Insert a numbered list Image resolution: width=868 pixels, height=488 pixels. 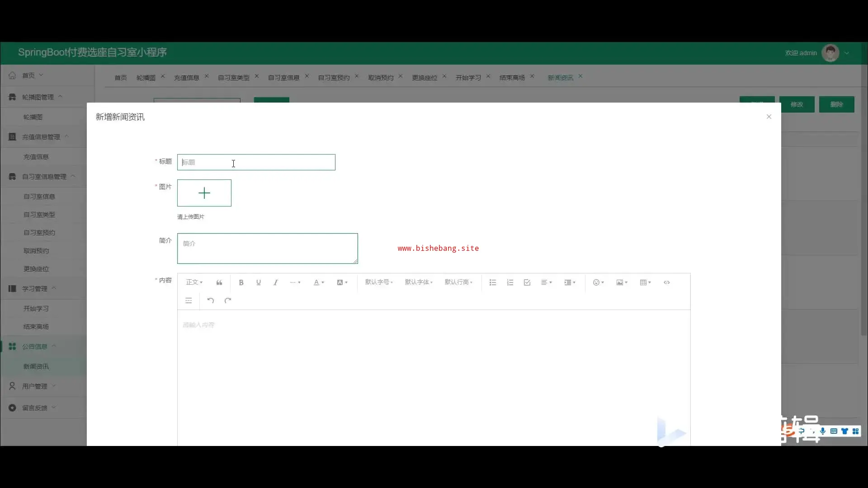click(510, 282)
